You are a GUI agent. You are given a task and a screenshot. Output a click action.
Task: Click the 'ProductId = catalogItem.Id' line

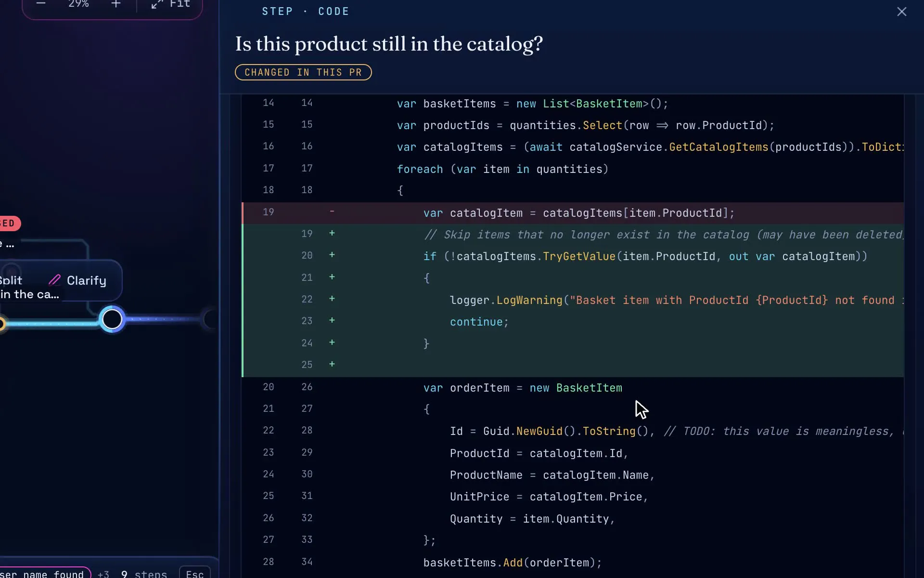click(573, 453)
